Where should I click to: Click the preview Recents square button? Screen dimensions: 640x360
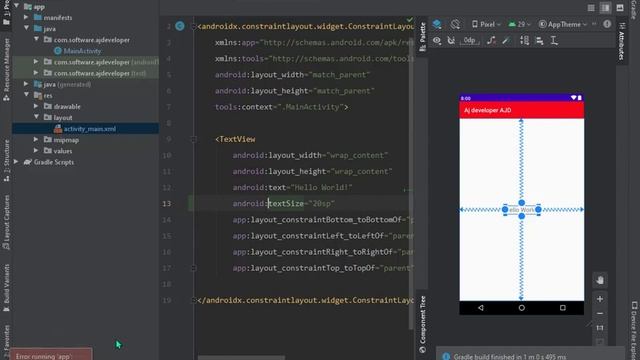[563, 308]
